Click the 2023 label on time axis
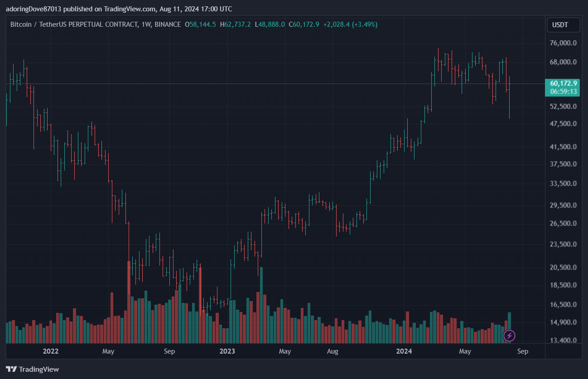Image resolution: width=588 pixels, height=379 pixels. (x=227, y=351)
